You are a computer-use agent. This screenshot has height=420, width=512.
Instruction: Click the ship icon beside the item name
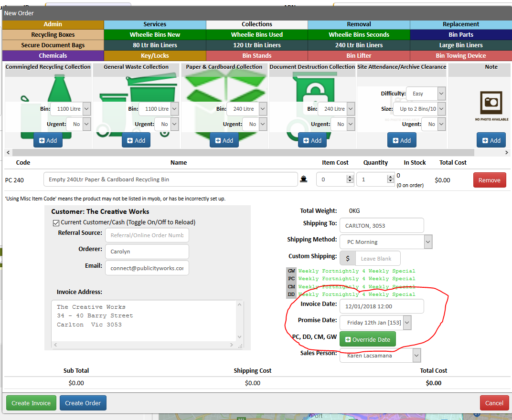tap(304, 179)
